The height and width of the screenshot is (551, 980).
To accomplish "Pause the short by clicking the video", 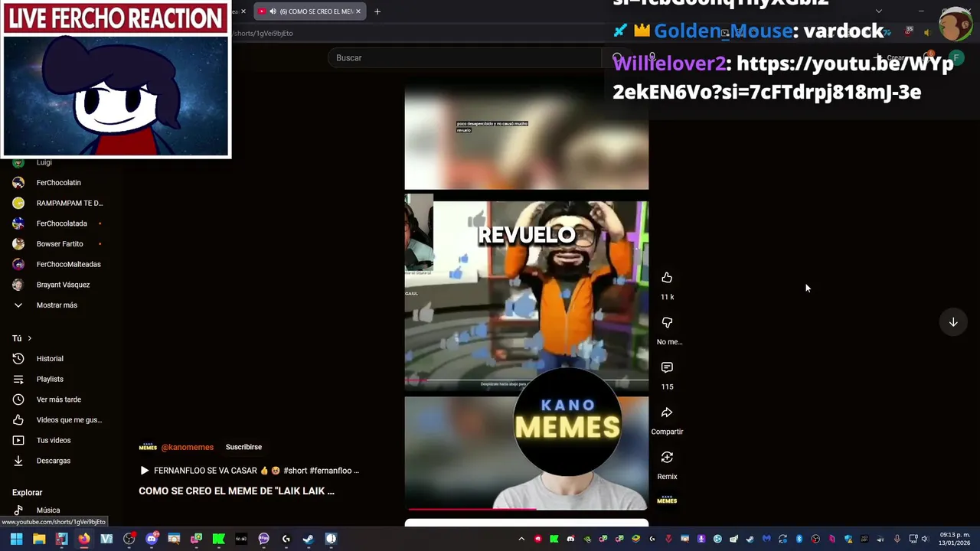I will click(527, 295).
